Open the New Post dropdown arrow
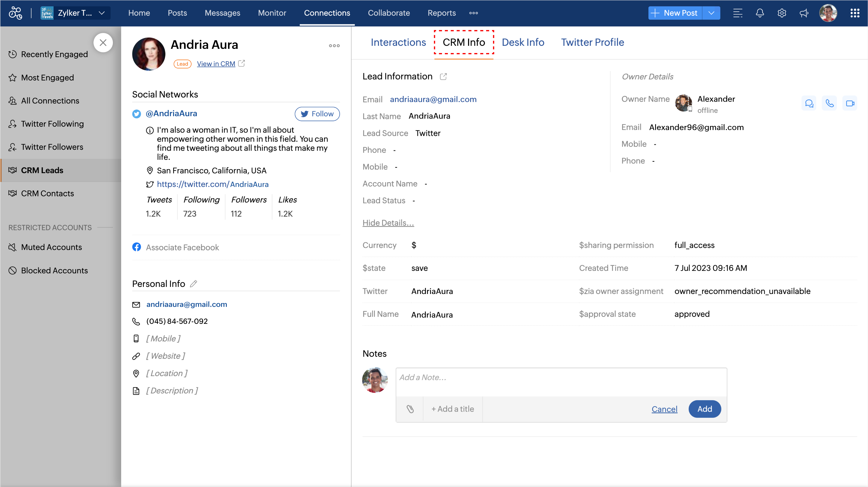This screenshot has height=487, width=868. 711,13
